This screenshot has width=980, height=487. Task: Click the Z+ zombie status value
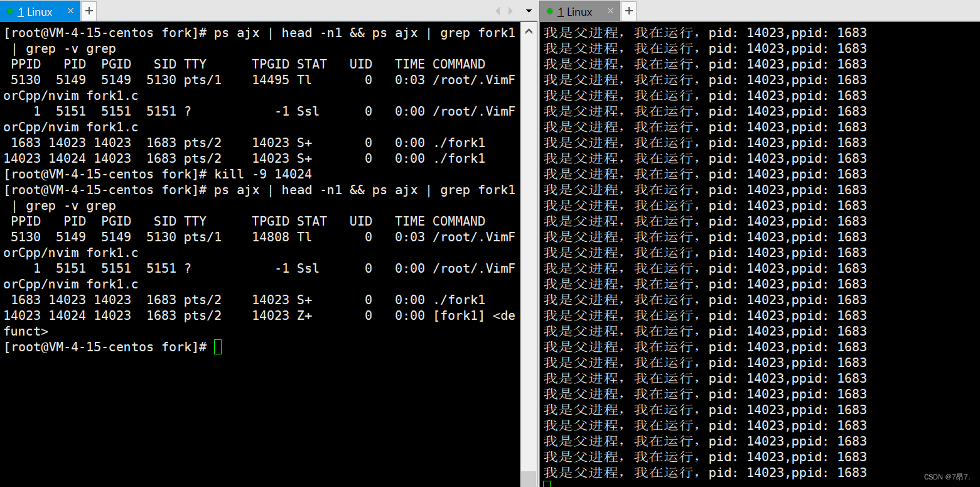tap(304, 315)
